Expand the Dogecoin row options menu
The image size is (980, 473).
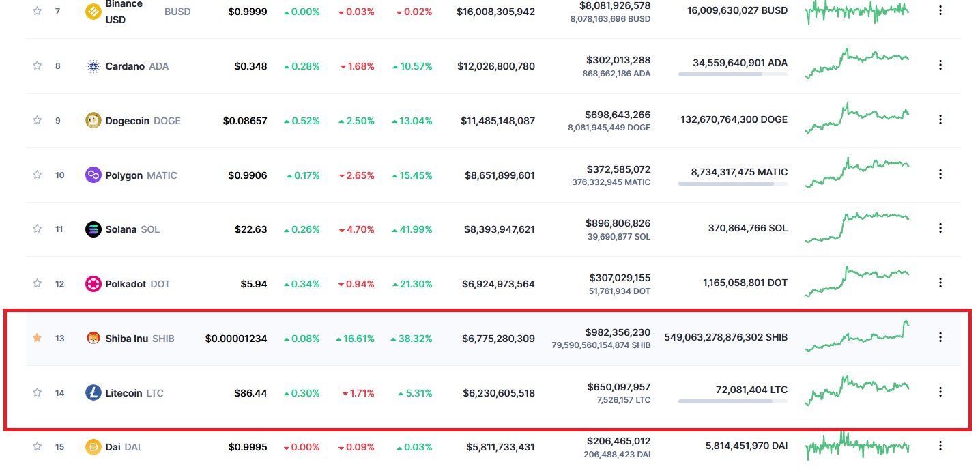[940, 119]
